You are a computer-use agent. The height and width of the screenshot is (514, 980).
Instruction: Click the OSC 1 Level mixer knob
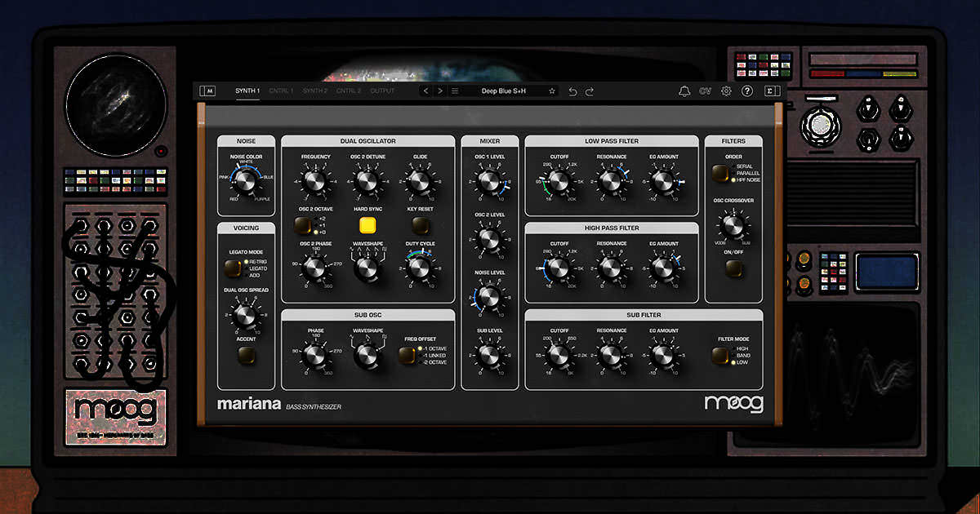(489, 181)
